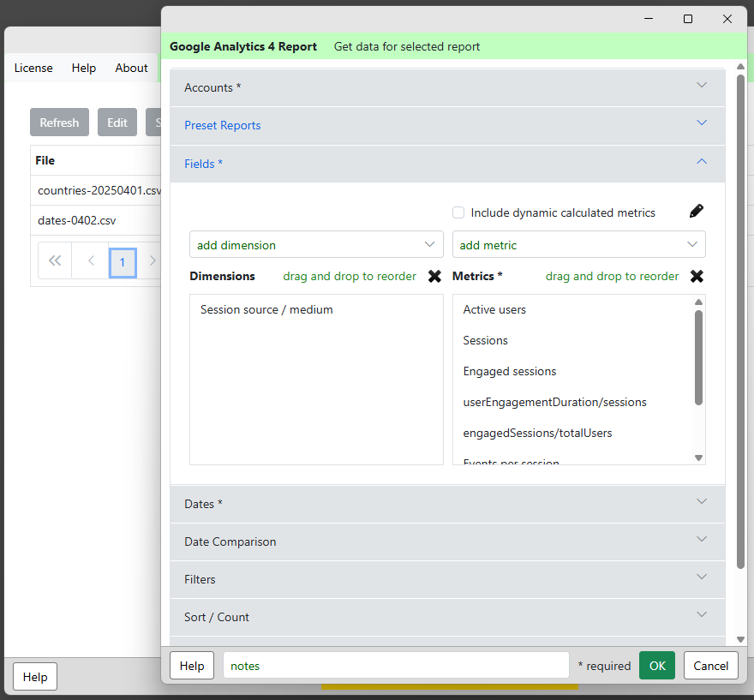Click the green OK button
This screenshot has height=700, width=754.
pyautogui.click(x=656, y=666)
